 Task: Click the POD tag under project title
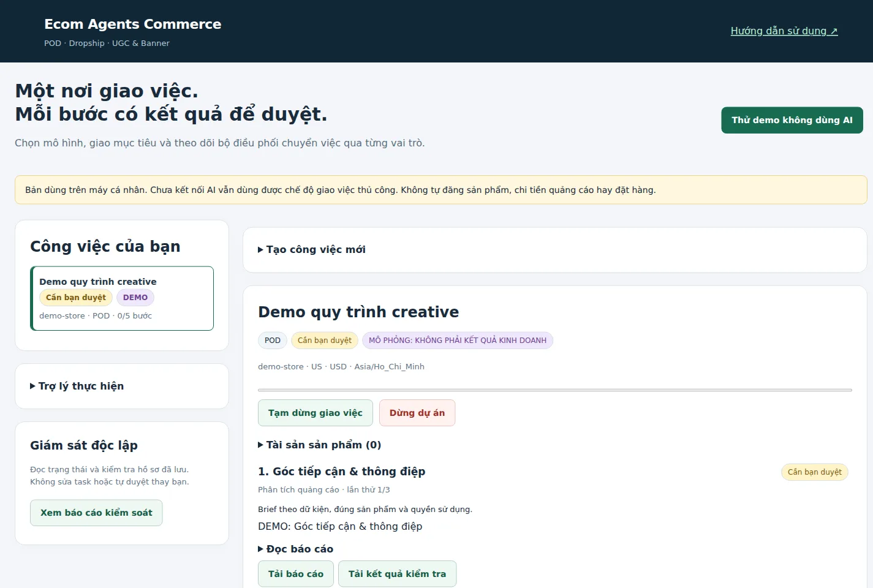tap(273, 341)
